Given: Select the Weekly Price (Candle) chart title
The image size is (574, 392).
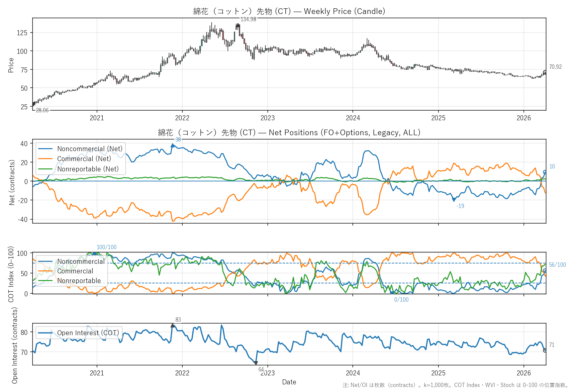Looking at the screenshot, I should point(289,11).
